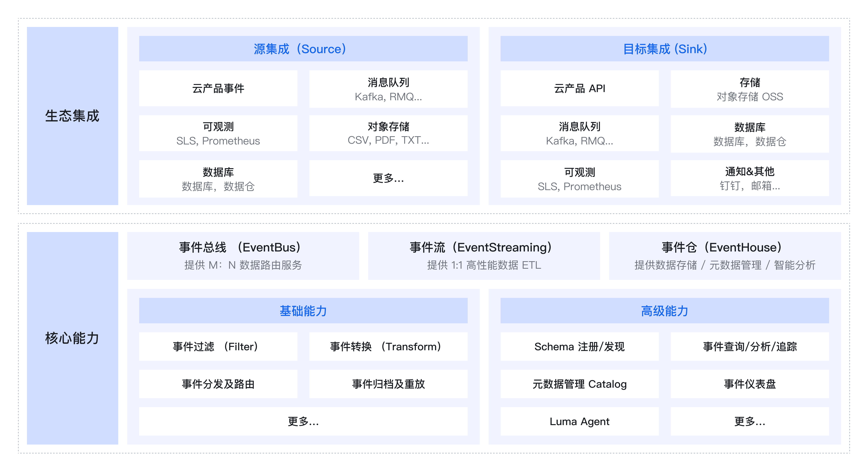Click the Source 数据库 数据仓 card

pyautogui.click(x=218, y=179)
